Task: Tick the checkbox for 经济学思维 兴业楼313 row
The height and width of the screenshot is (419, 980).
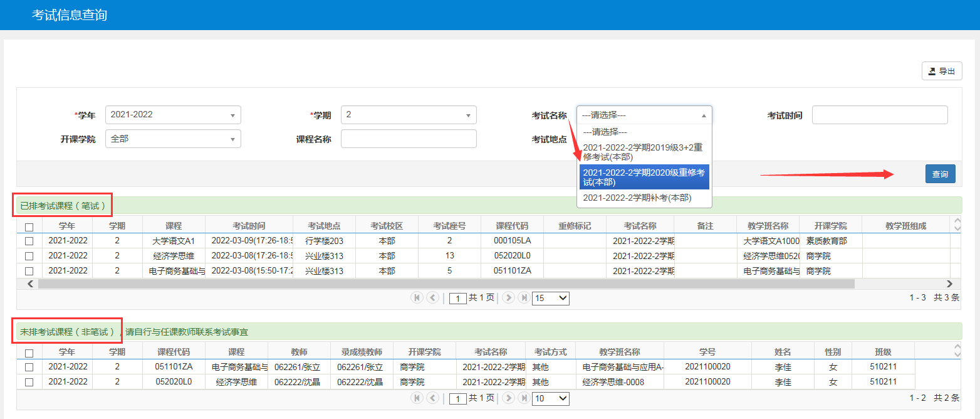Action: pos(29,256)
